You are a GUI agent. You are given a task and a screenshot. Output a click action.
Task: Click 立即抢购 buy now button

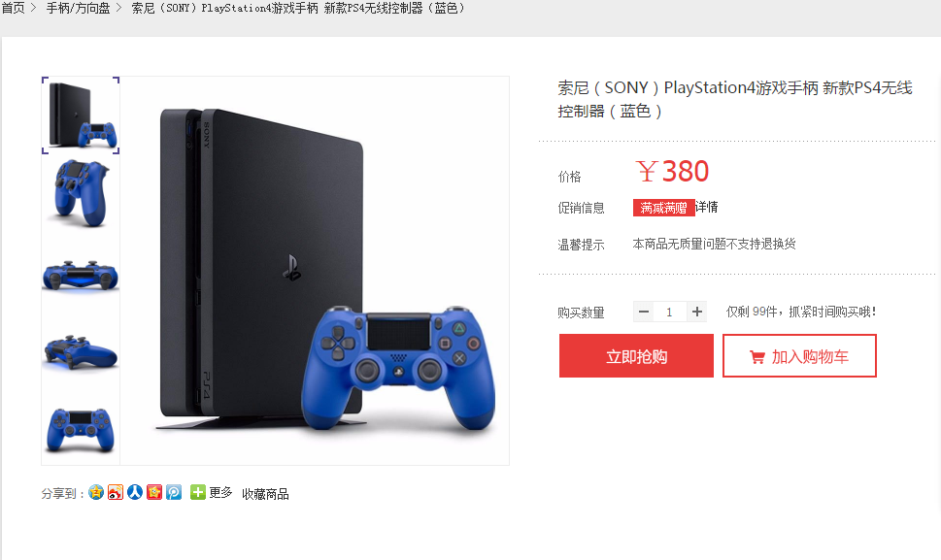(x=636, y=356)
